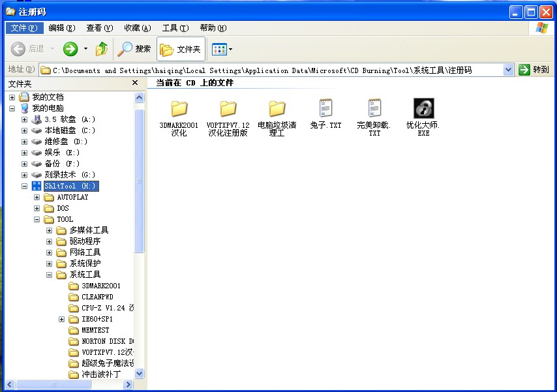Select the 3DMARK2001 tree folder
Screen dimensions: 557x392
(x=101, y=286)
